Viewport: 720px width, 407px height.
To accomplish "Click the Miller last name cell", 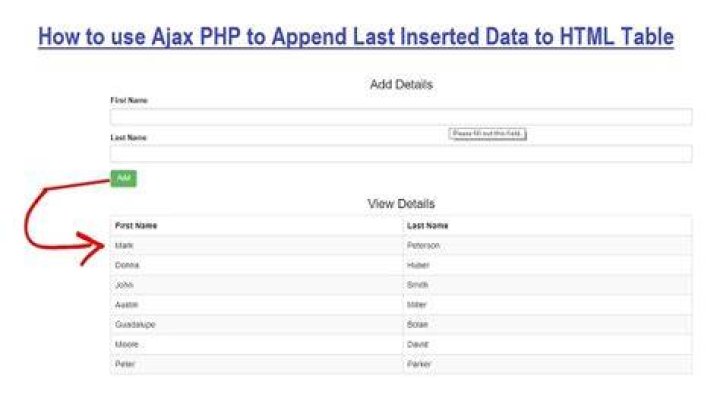I will (547, 305).
